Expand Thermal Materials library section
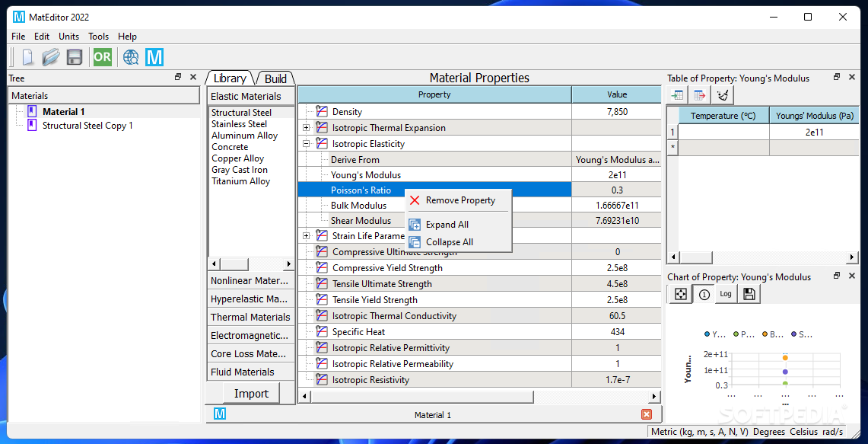This screenshot has height=444, width=868. (251, 317)
